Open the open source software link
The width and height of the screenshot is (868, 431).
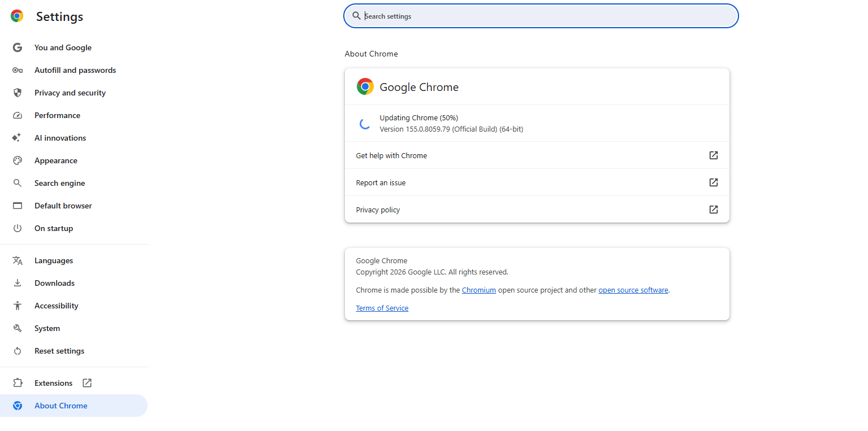[x=633, y=290]
